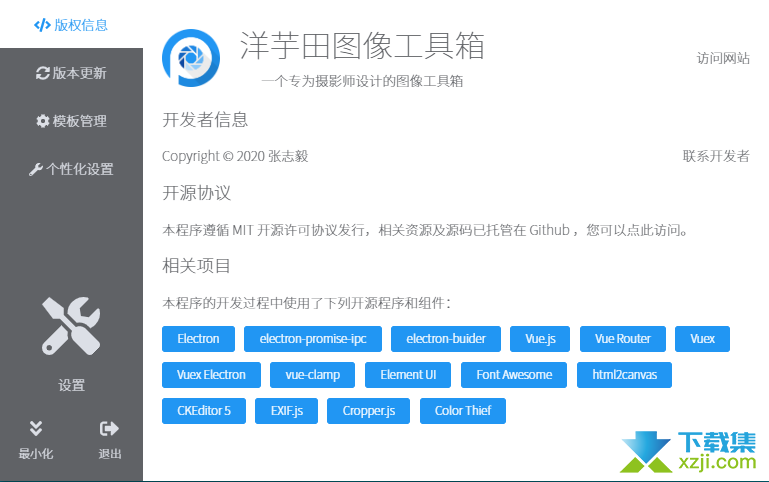Click the 开源协议 heading
Image resolution: width=769 pixels, height=482 pixels.
(196, 193)
